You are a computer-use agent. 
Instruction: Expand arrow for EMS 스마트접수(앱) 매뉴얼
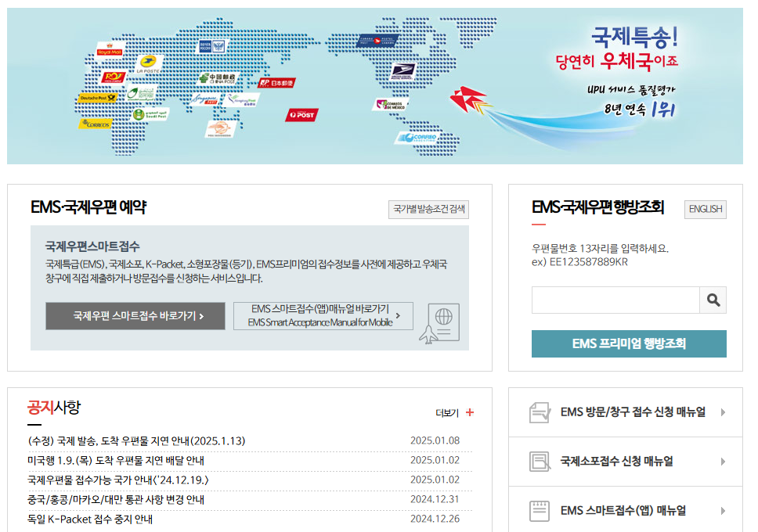[723, 511]
